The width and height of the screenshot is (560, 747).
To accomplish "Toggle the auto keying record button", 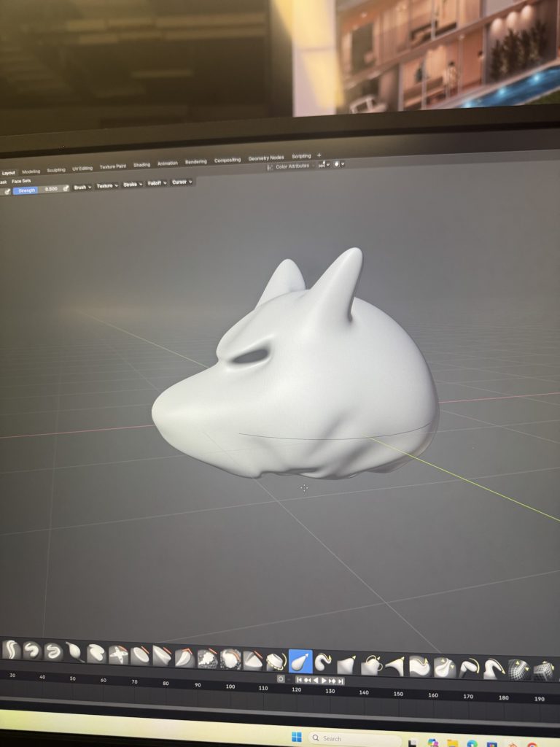I will click(x=281, y=679).
